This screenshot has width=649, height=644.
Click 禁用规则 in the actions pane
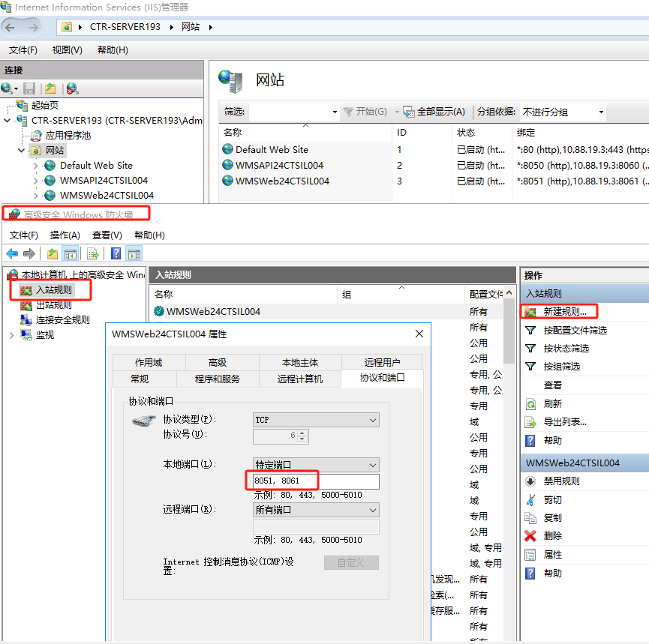point(561,481)
